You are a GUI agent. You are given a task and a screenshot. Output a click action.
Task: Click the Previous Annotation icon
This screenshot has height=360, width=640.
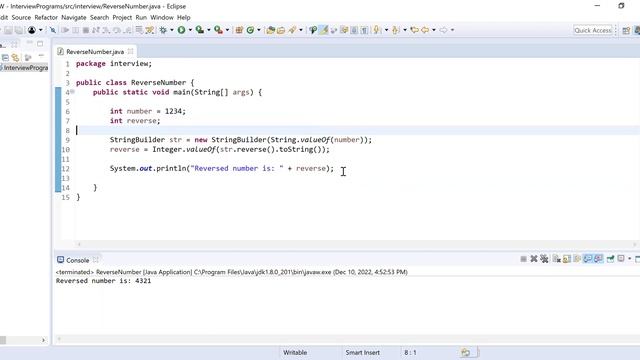[396, 30]
